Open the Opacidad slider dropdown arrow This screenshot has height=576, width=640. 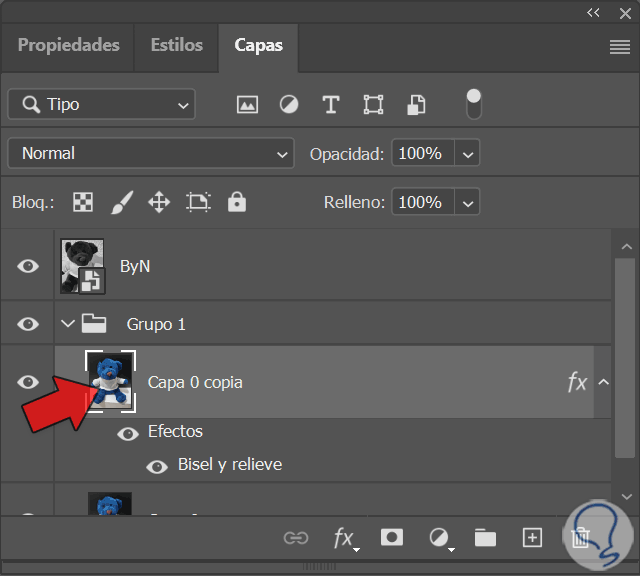[468, 154]
